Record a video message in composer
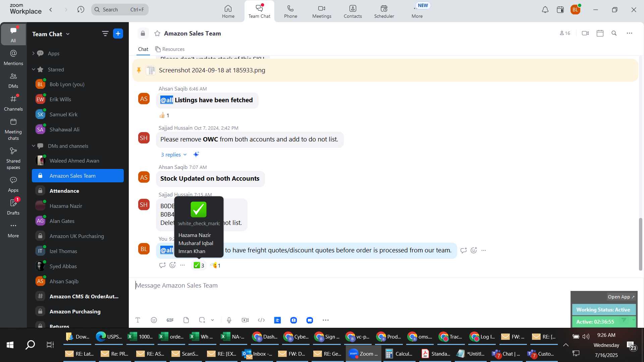 [x=245, y=320]
